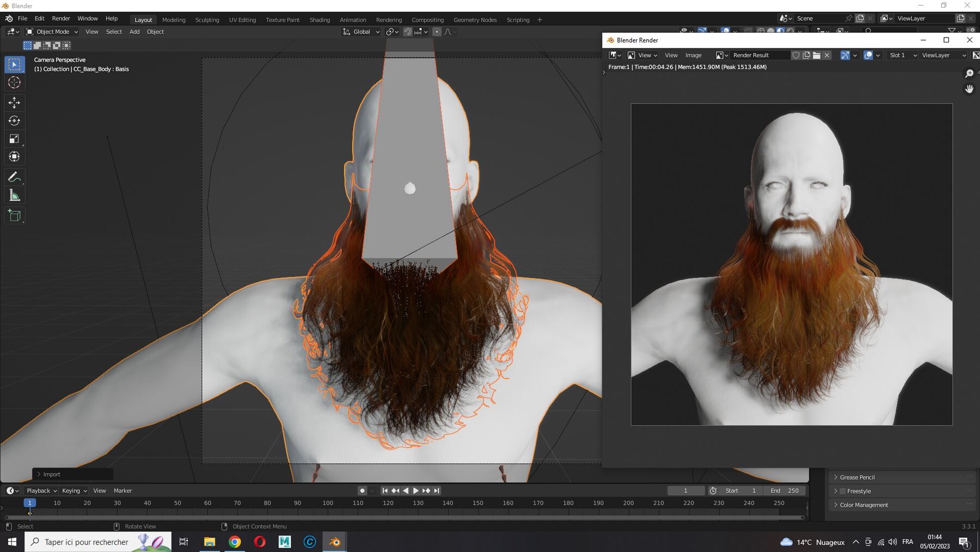Image resolution: width=980 pixels, height=552 pixels.
Task: Switch to the Shading workspace tab
Action: (x=320, y=20)
